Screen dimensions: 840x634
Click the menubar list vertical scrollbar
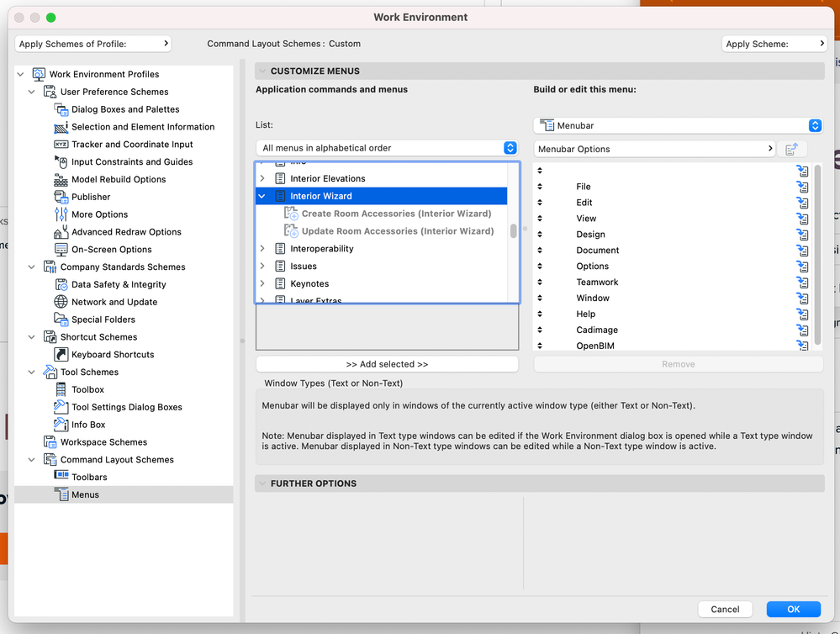[x=817, y=255]
